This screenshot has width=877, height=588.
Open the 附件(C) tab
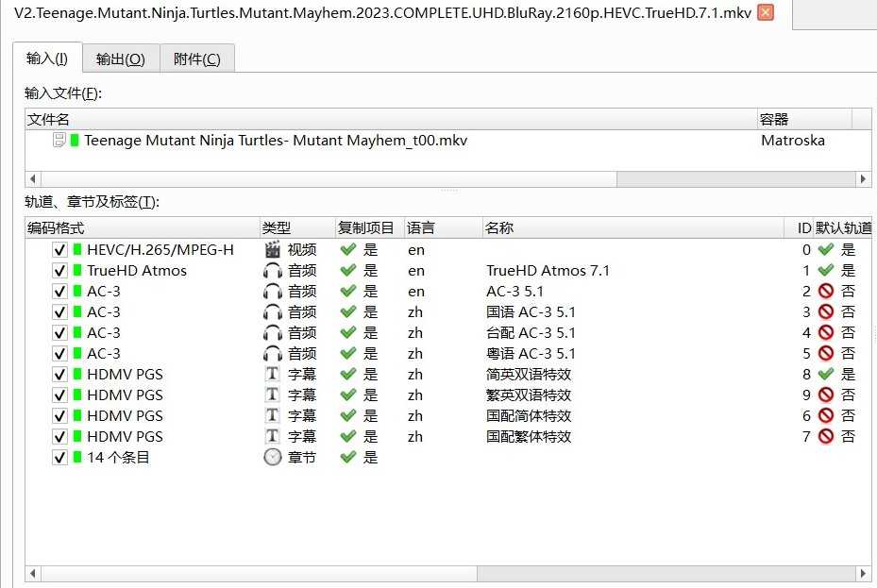coord(197,59)
